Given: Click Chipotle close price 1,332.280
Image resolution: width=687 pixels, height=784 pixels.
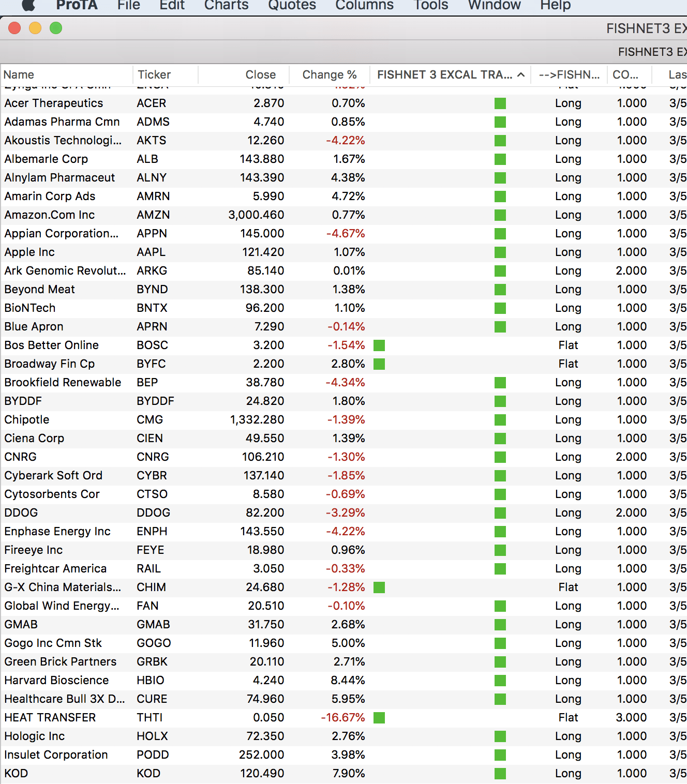Looking at the screenshot, I should click(x=257, y=419).
